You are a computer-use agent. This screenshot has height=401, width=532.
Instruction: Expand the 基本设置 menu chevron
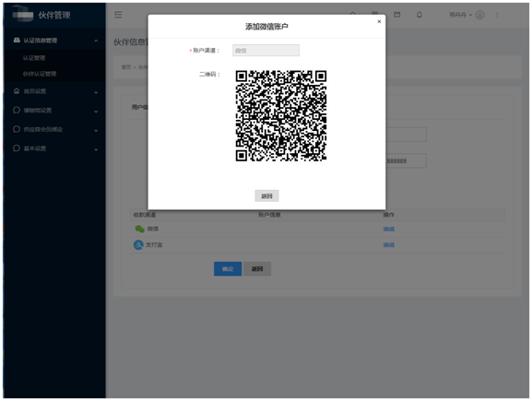pos(96,149)
